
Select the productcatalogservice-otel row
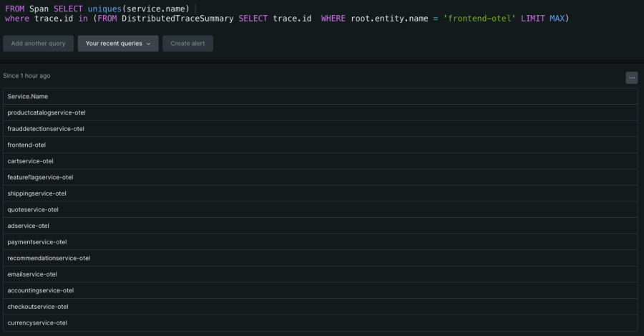[x=47, y=112]
